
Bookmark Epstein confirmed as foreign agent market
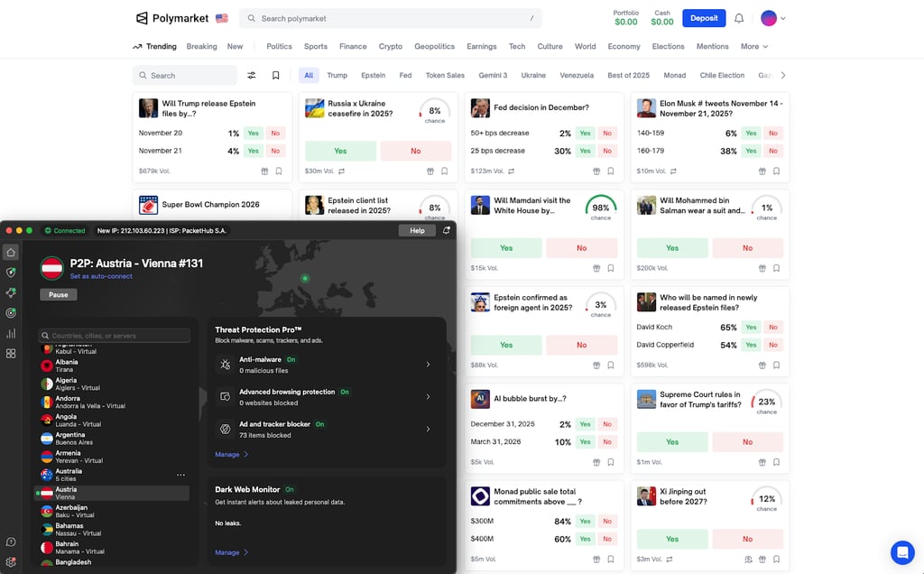[x=611, y=366]
